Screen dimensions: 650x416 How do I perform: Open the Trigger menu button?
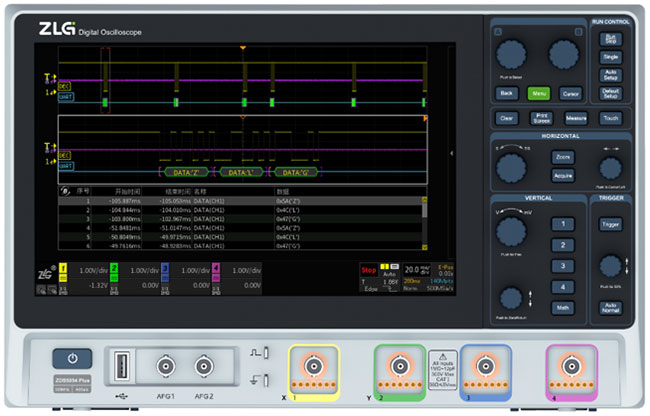610,224
